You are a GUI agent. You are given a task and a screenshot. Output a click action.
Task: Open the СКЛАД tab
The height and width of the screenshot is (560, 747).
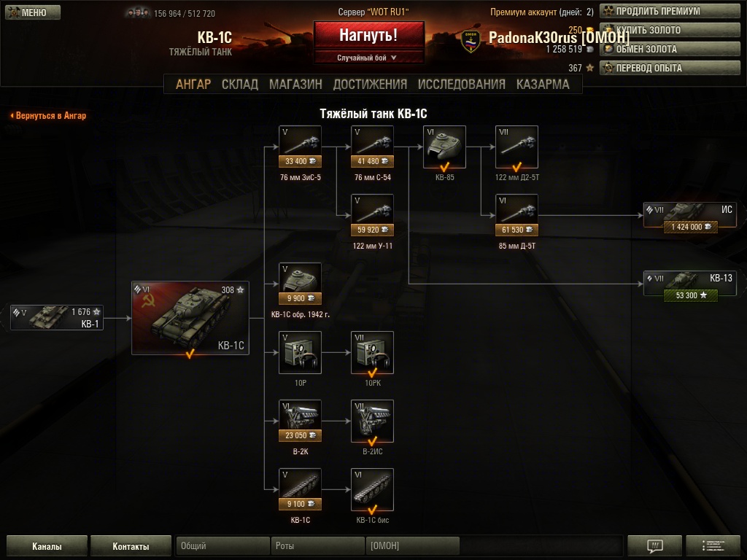tap(240, 85)
